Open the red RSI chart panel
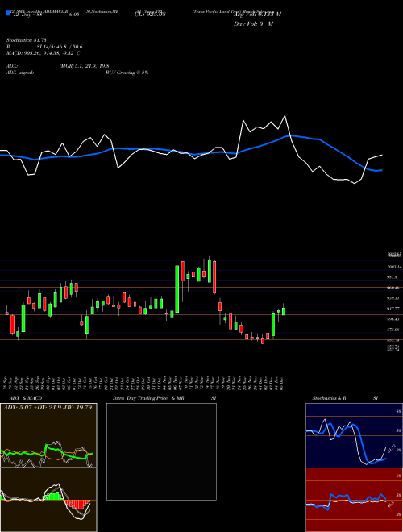 [x=354, y=500]
